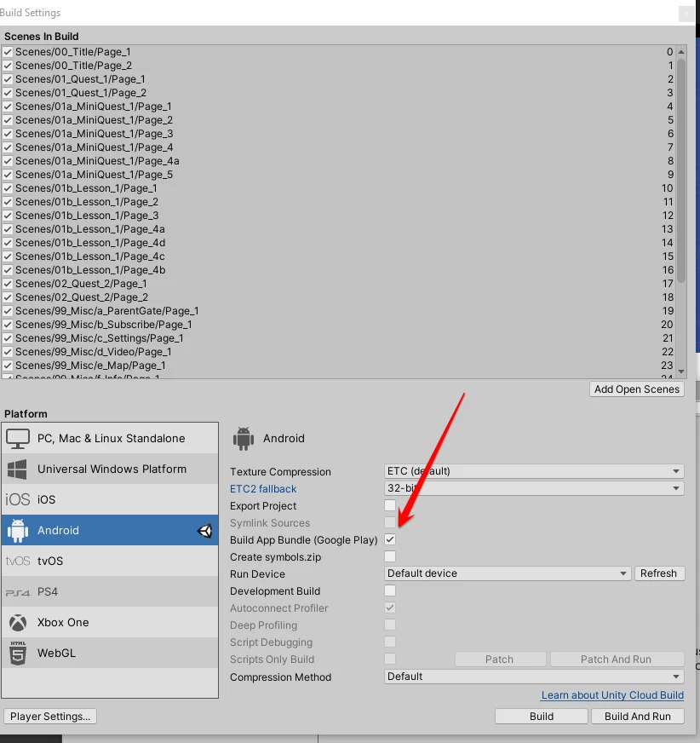Click the PS4 platform logo icon
The image size is (700, 743).
[x=18, y=592]
